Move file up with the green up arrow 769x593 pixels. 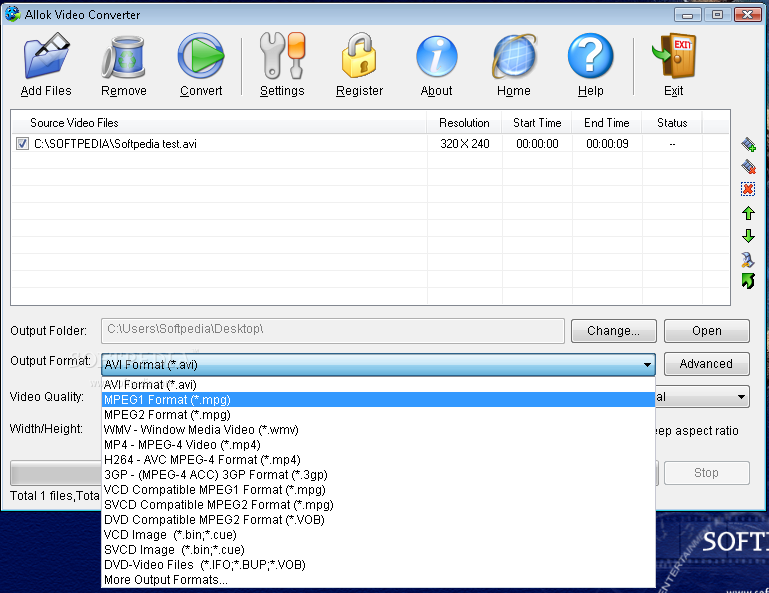pyautogui.click(x=748, y=213)
